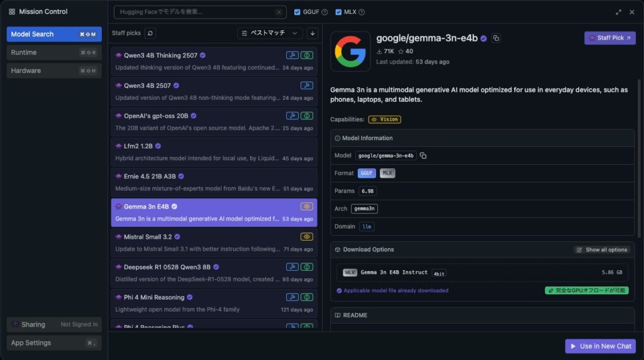Select Gemma 3n E4B Instruct 4bit download option
This screenshot has height=360, width=644.
[482, 273]
